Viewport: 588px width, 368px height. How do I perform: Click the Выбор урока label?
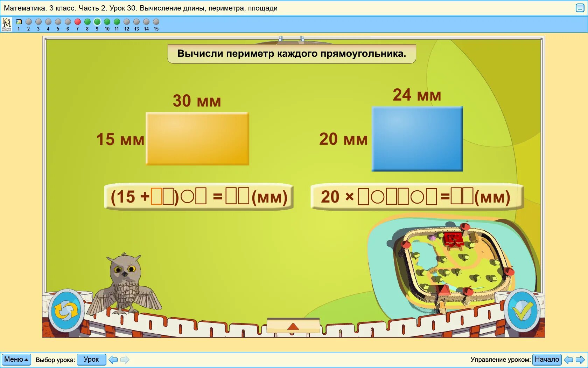[55, 360]
